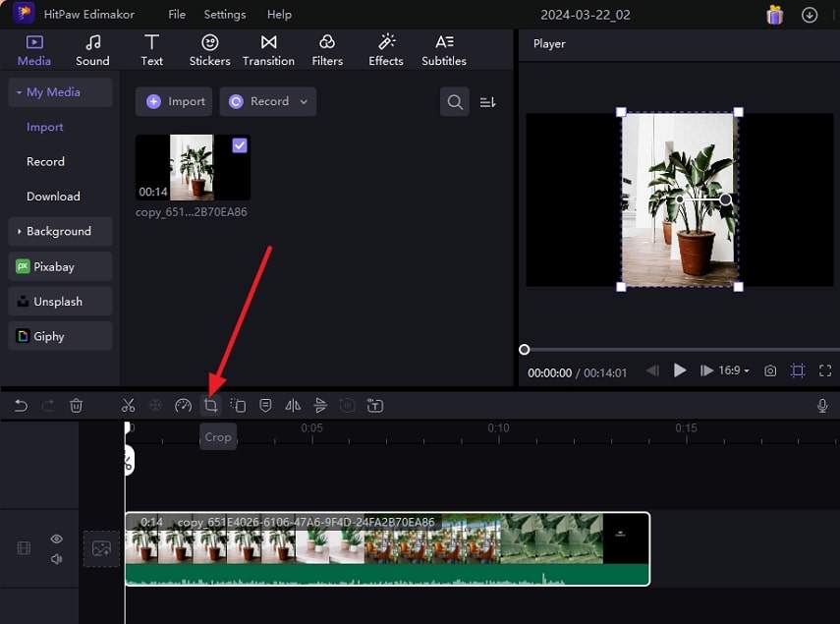The width and height of the screenshot is (840, 624).
Task: Open the Filters panel
Action: tap(327, 49)
